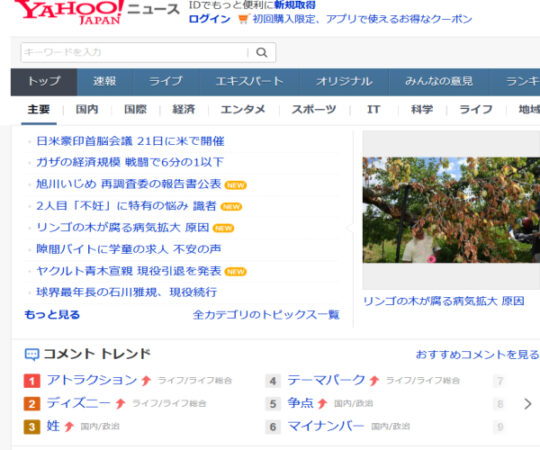Click NEW badge on 2人目「不妊」 headline
540x450 pixels.
coord(231,207)
